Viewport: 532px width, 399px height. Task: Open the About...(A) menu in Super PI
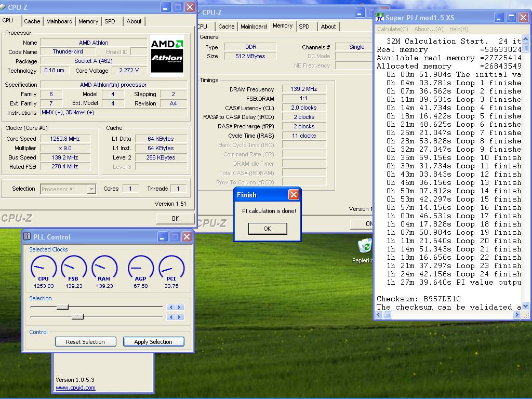pos(429,29)
